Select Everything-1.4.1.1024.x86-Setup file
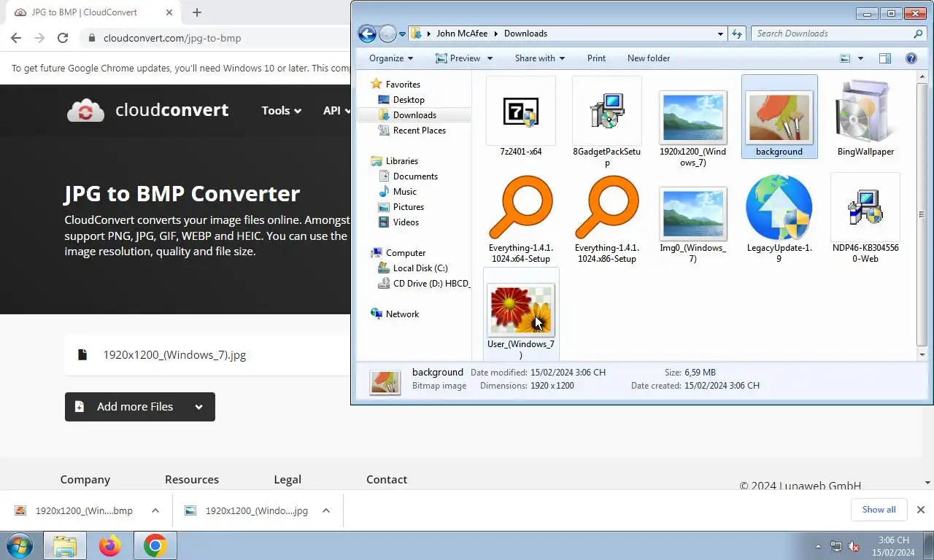The height and width of the screenshot is (560, 934). coord(607,219)
